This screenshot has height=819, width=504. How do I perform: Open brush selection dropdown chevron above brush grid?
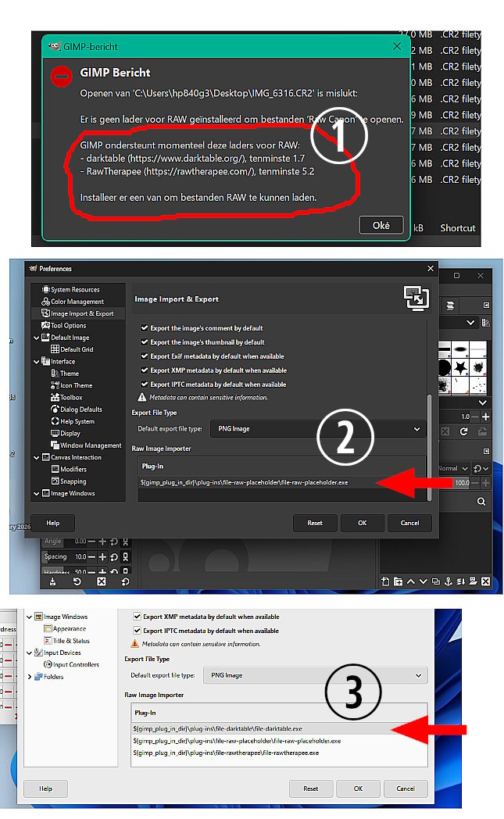[x=470, y=323]
